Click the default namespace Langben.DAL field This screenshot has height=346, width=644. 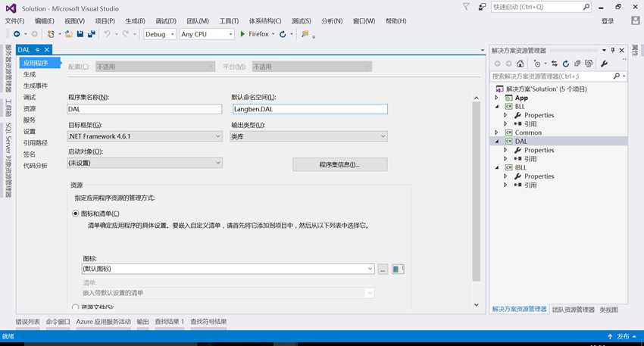coord(310,109)
